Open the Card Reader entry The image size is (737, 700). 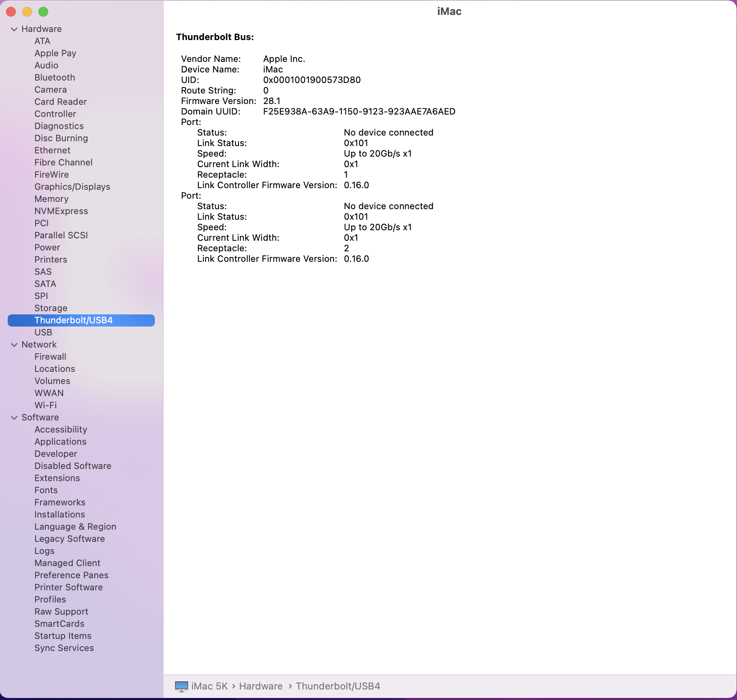click(x=61, y=102)
